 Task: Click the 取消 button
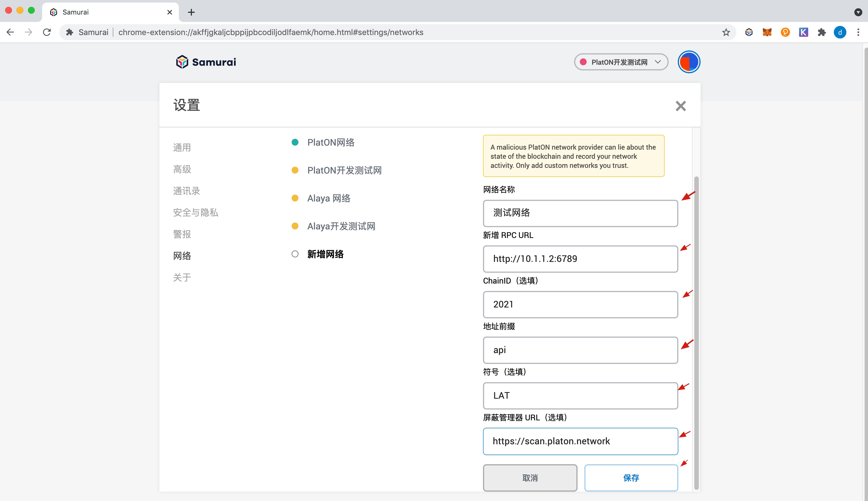530,478
